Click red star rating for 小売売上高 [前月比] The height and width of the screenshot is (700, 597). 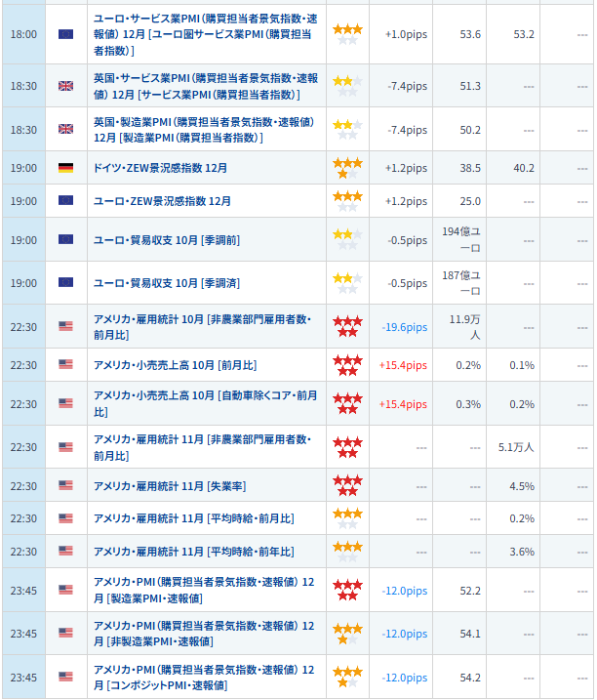347,365
